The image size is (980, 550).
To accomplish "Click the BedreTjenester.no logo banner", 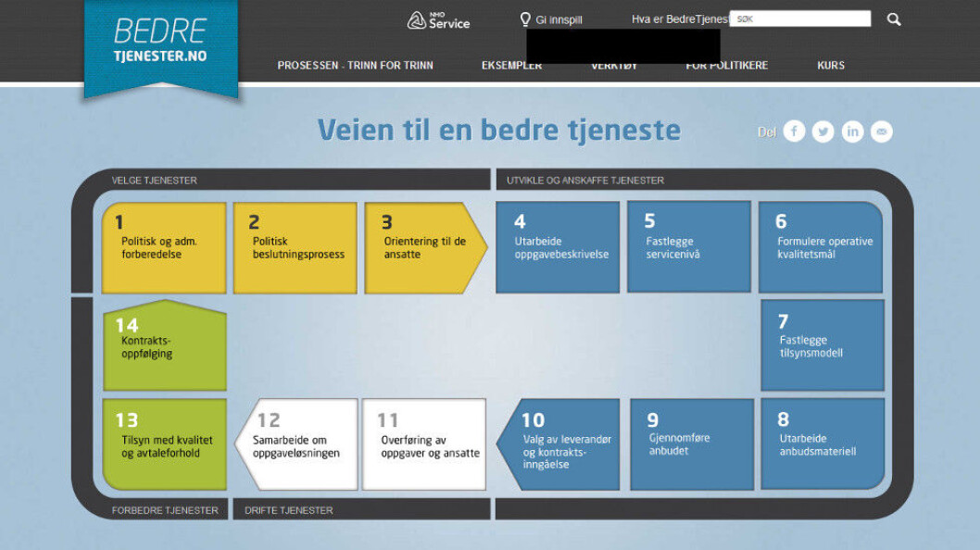I will [x=160, y=49].
